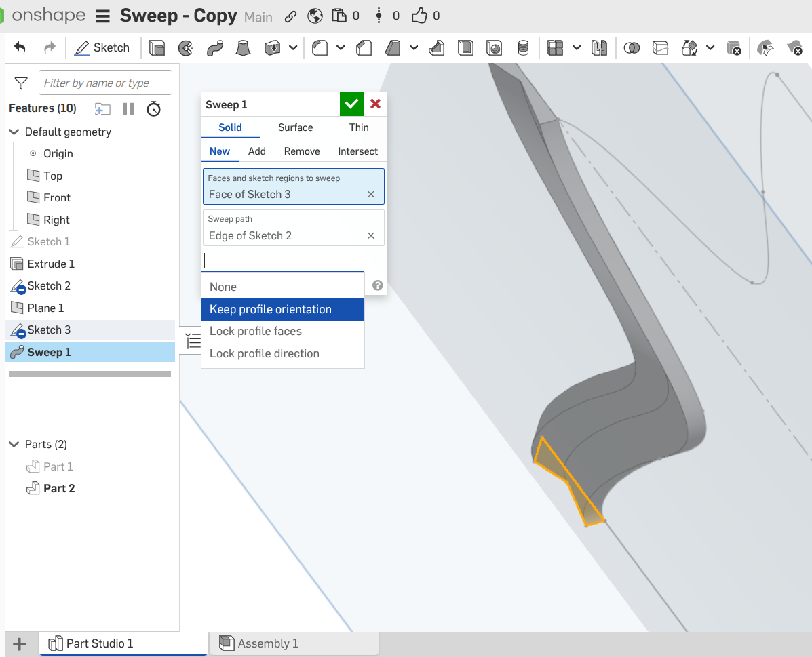Select the Loft tool icon
The image size is (812, 657).
[x=244, y=47]
